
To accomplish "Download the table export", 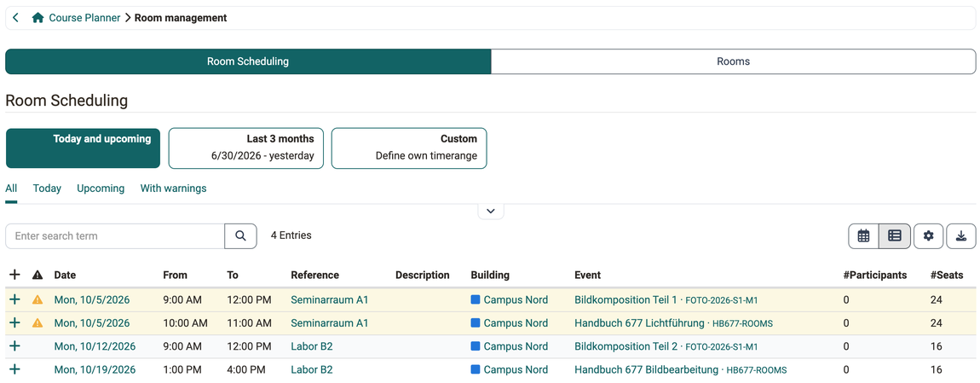I will (x=961, y=236).
